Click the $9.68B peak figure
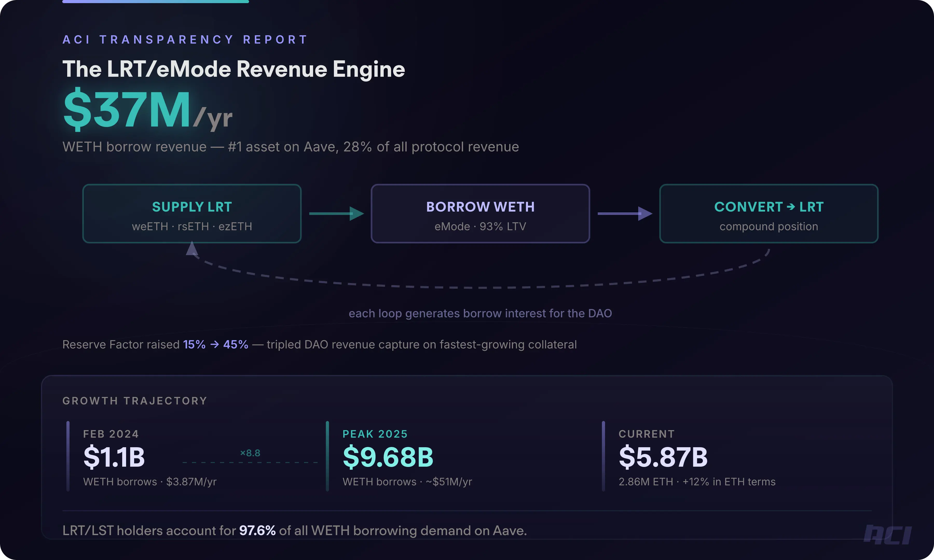934x560 pixels. [x=388, y=457]
